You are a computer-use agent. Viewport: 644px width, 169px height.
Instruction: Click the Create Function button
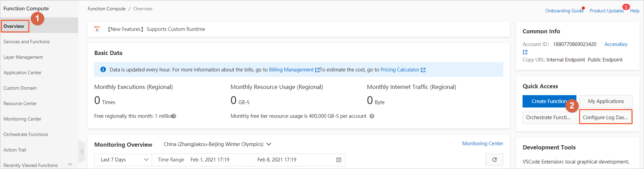click(549, 101)
